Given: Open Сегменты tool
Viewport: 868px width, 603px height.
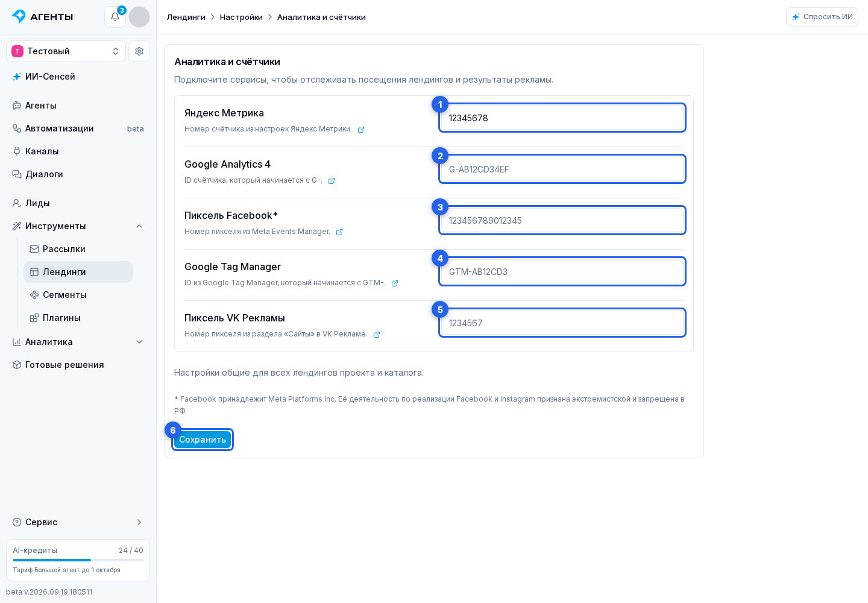Looking at the screenshot, I should (78, 295).
